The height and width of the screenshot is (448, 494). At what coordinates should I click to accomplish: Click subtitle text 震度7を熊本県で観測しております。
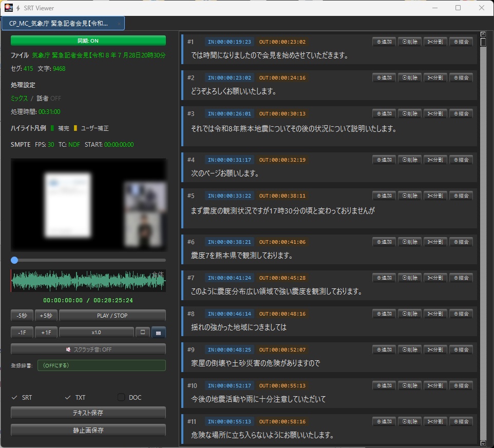click(x=242, y=256)
